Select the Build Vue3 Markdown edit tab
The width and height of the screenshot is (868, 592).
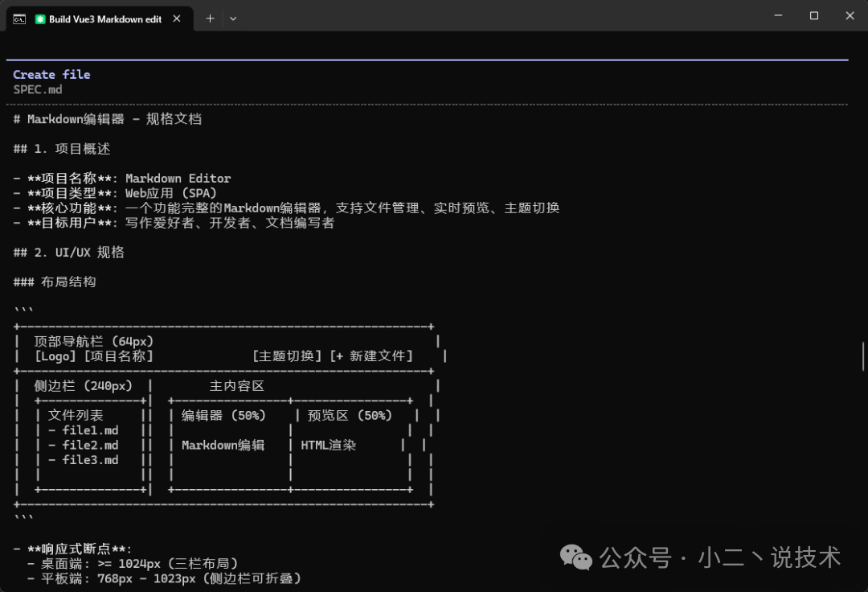point(100,18)
